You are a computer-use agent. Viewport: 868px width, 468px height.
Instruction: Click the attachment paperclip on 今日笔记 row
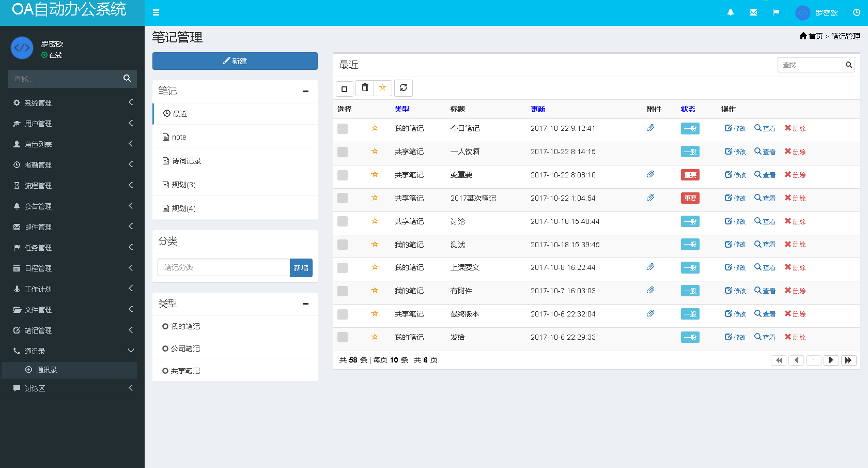coord(650,128)
